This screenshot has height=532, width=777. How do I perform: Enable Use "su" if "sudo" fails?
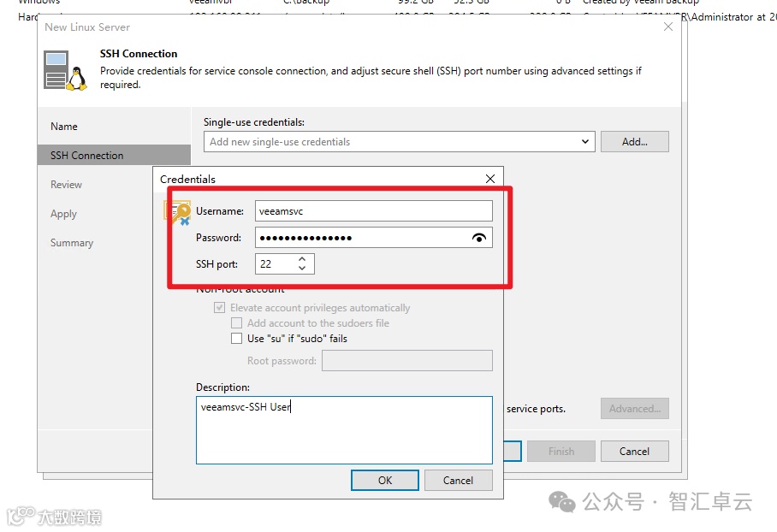click(236, 339)
